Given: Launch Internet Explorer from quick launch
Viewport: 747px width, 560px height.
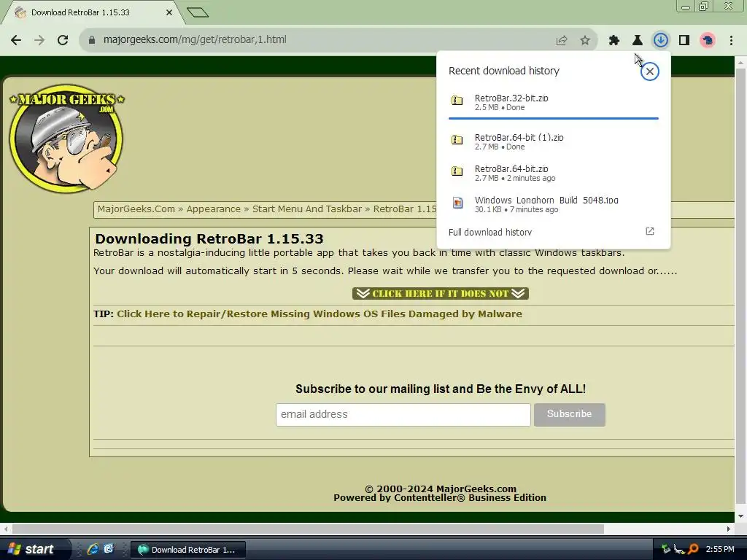Looking at the screenshot, I should [x=93, y=549].
